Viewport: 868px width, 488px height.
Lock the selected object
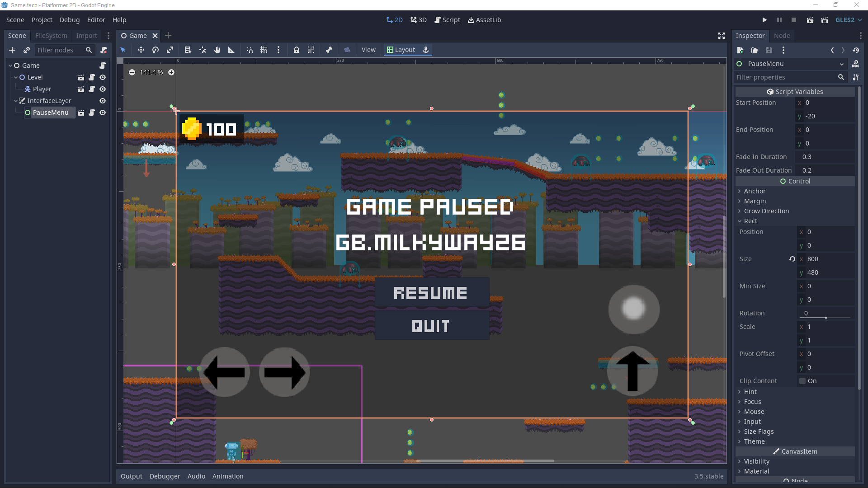pyautogui.click(x=297, y=50)
